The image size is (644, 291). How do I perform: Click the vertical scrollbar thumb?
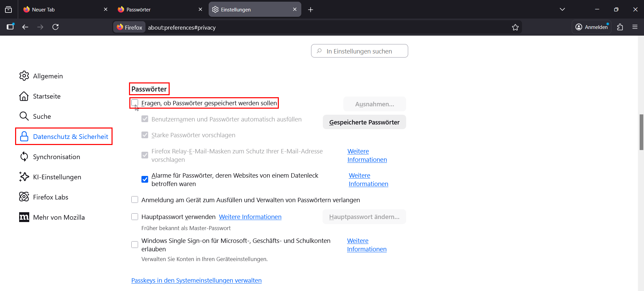(x=641, y=132)
